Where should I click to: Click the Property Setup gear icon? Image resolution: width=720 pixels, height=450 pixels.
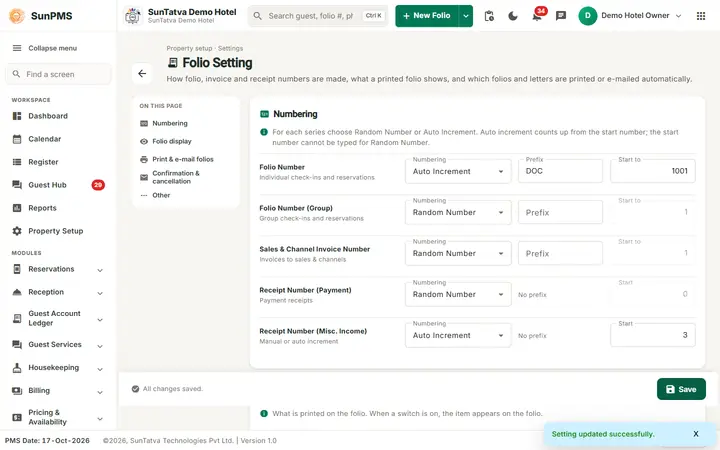pyautogui.click(x=17, y=231)
